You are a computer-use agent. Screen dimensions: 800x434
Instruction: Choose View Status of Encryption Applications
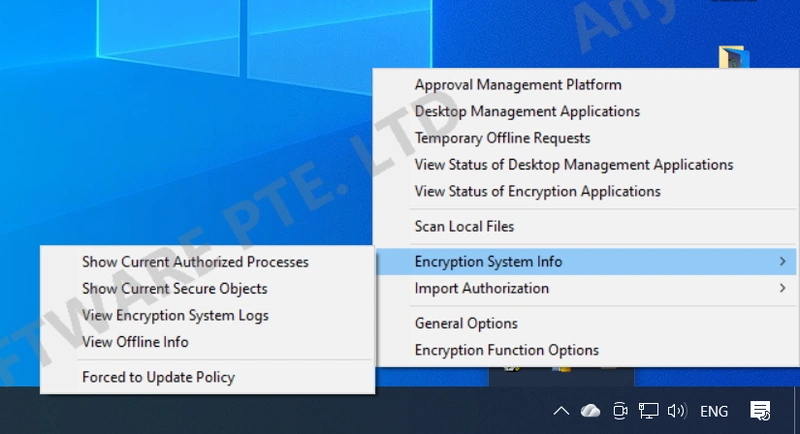click(586, 191)
